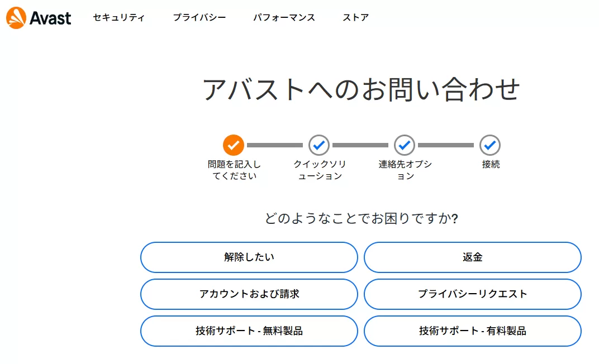Open the セキュリティ menu

[119, 17]
